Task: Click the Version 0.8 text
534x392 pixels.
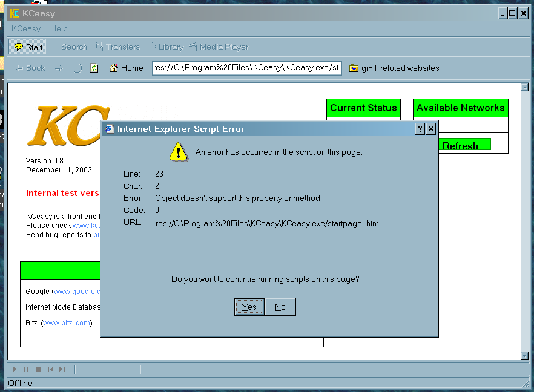Action: 45,161
